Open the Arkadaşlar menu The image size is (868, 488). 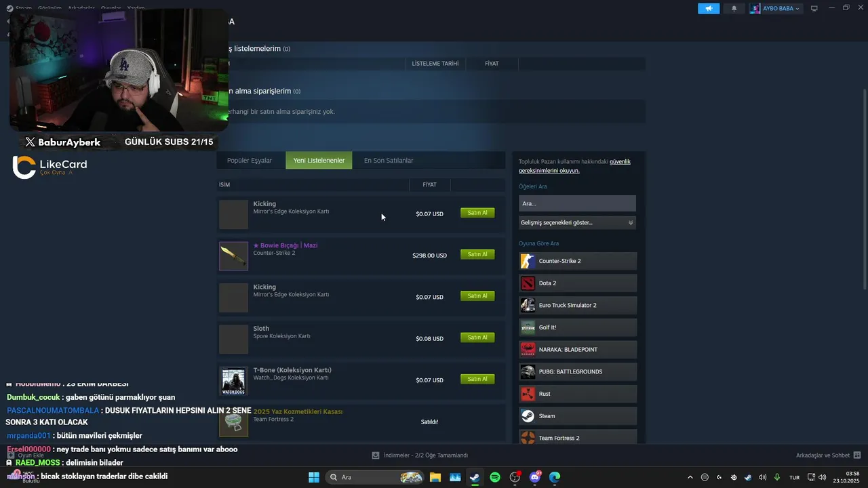pos(81,8)
